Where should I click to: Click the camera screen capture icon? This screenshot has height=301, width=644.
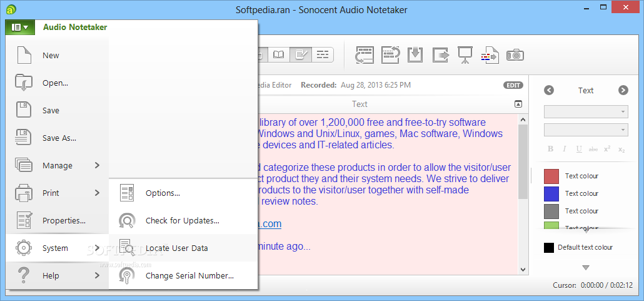point(515,54)
